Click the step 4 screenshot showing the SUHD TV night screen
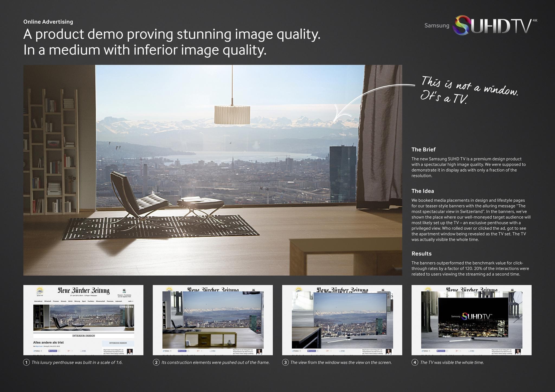 [x=472, y=320]
